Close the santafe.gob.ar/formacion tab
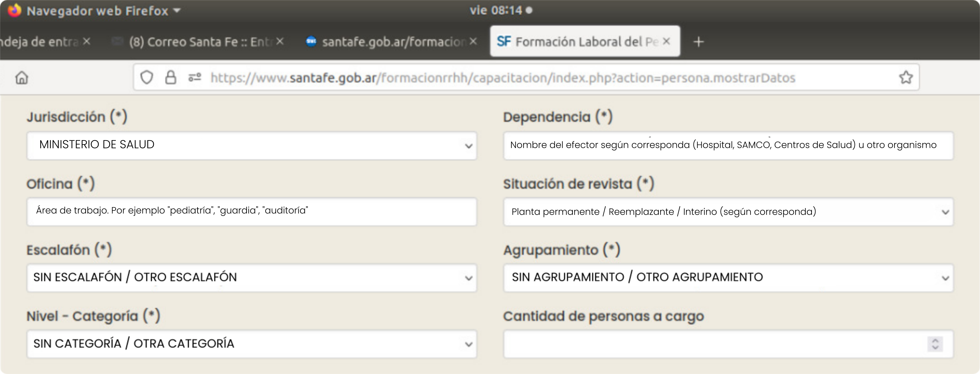Viewport: 980px width, 374px height. point(473,41)
